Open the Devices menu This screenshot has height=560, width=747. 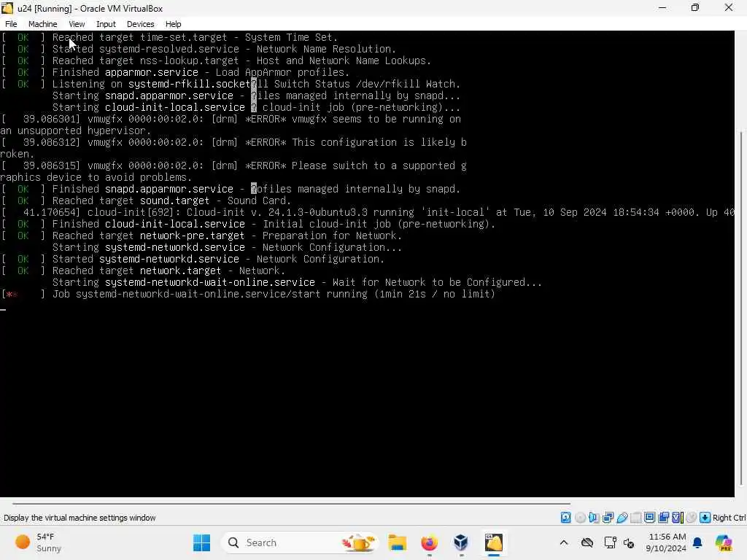point(141,24)
